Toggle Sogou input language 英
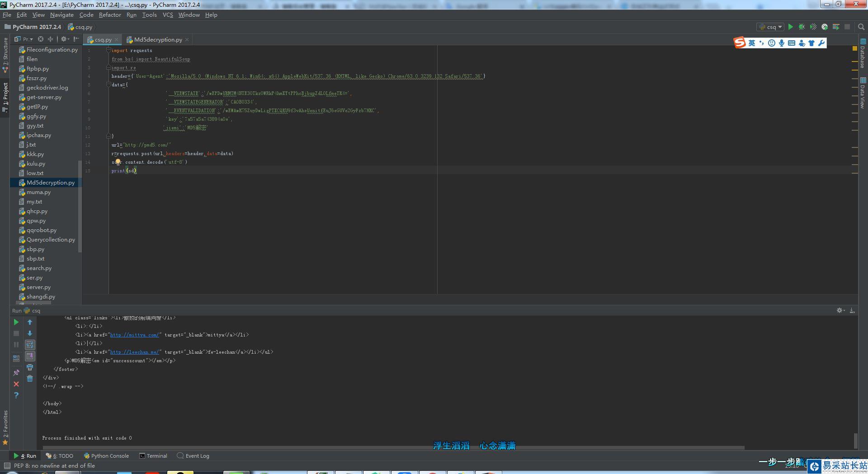868x474 pixels. pyautogui.click(x=752, y=43)
